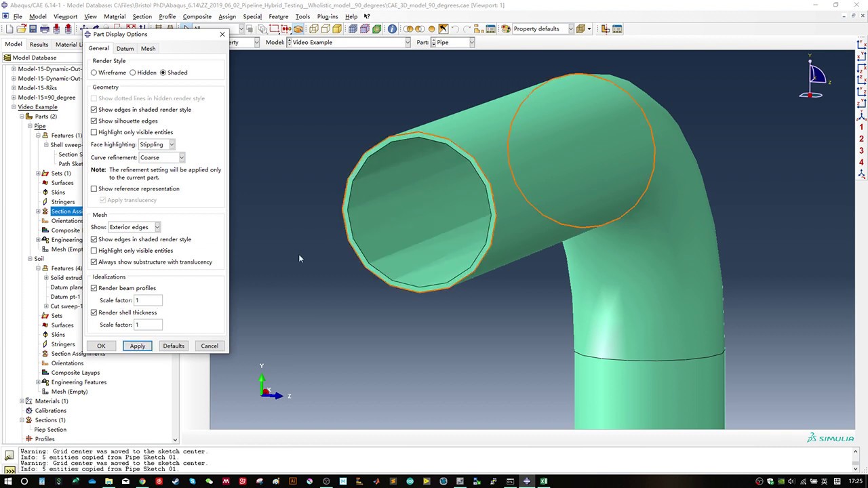Viewport: 868px width, 488px height.
Task: Click the shell thickness Scale factor field
Action: pos(148,325)
